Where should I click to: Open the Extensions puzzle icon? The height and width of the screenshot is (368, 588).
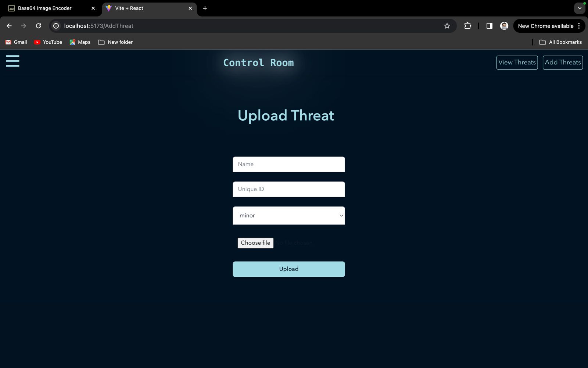[x=467, y=26]
